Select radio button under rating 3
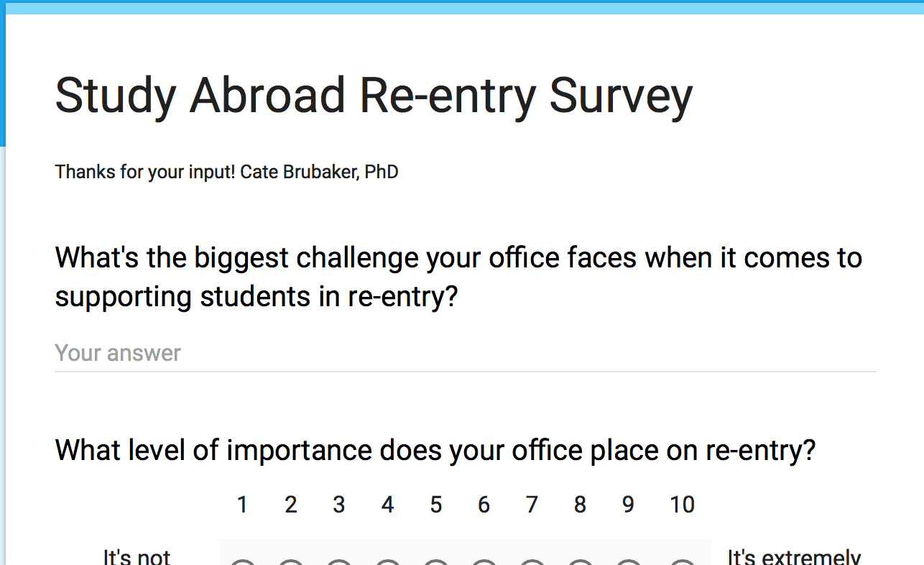The height and width of the screenshot is (565, 924). click(x=339, y=562)
